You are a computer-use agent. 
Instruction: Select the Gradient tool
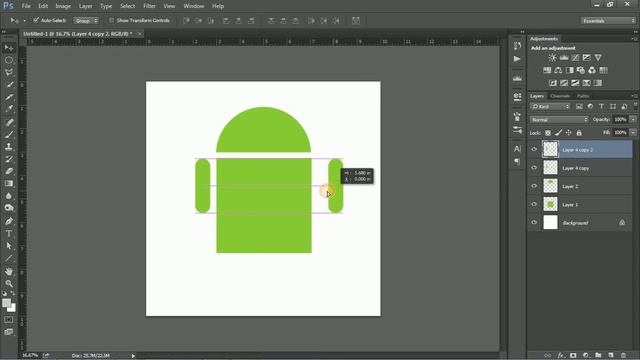coord(9,183)
